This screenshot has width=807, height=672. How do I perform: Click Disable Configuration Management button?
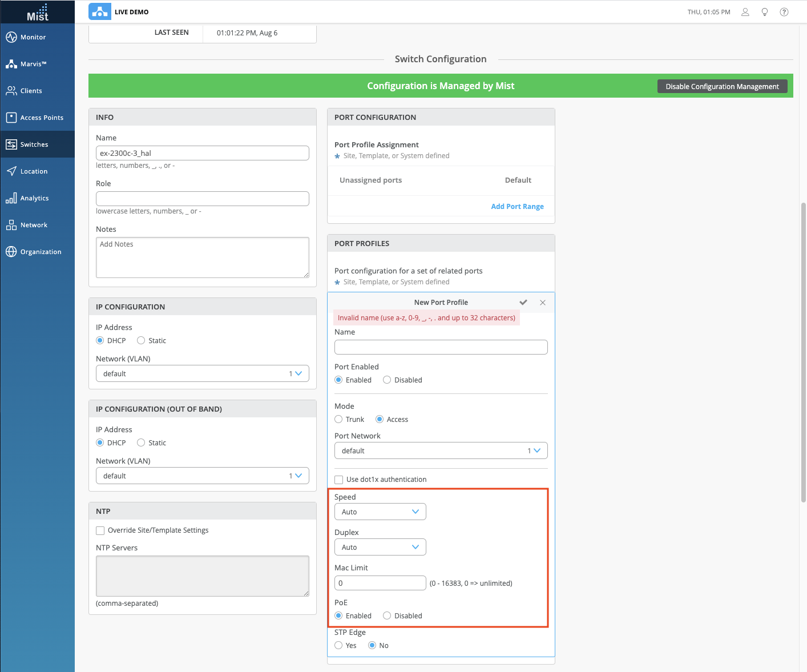coord(722,87)
